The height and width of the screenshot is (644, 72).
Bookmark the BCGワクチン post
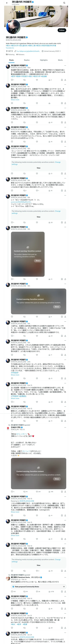[62, 141]
